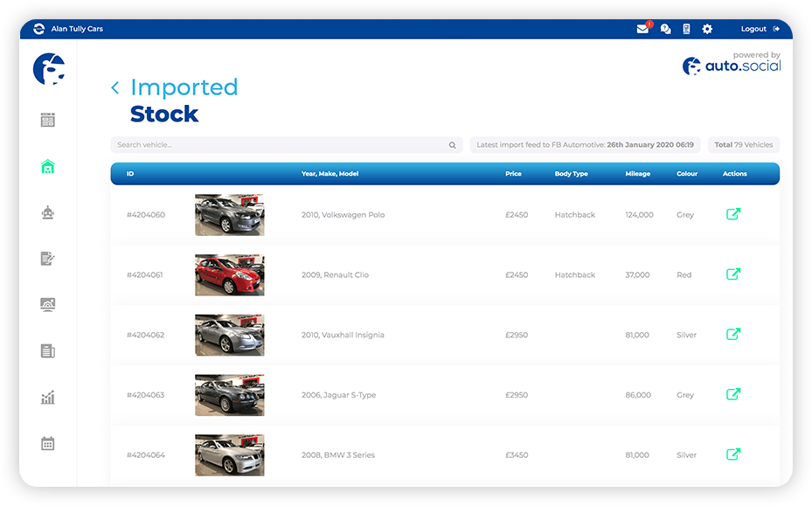Viewport: 812px width, 506px height.
Task: Click the search magnifier icon
Action: [x=452, y=146]
